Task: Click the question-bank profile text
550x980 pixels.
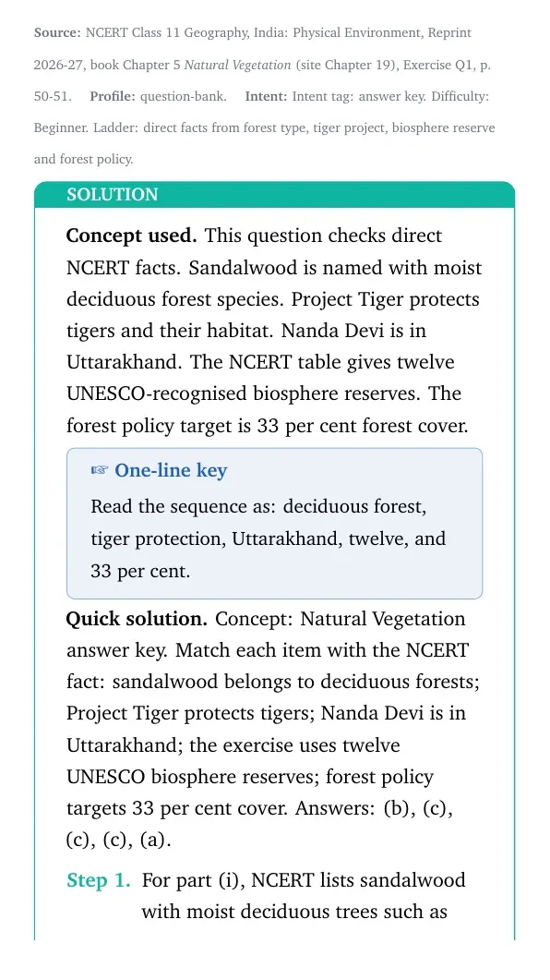Action: 183,96
